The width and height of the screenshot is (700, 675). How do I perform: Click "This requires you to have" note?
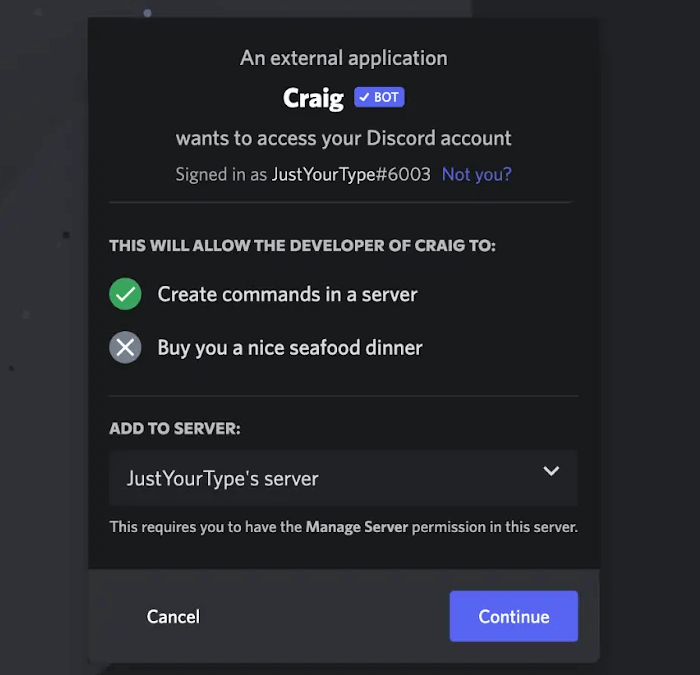[x=205, y=526]
